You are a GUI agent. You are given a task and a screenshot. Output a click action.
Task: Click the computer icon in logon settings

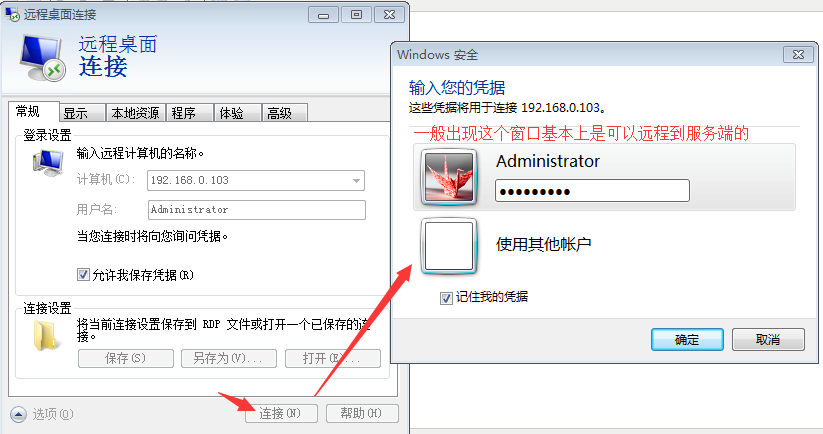coord(48,162)
